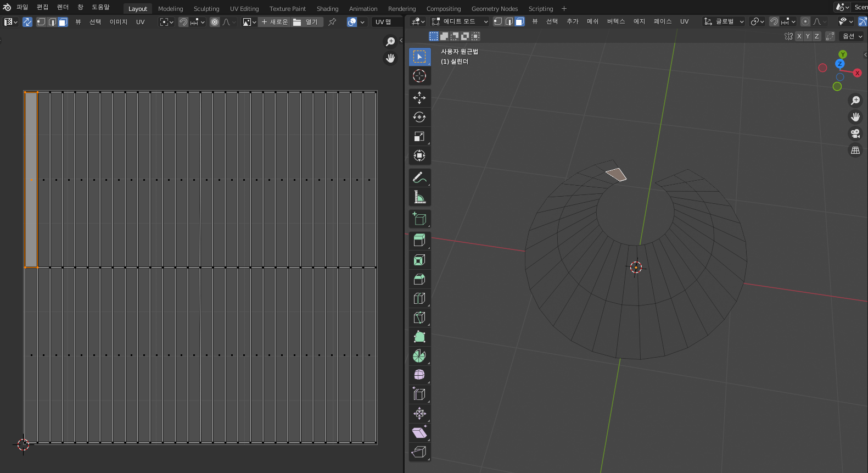The width and height of the screenshot is (868, 473).
Task: Select the Add Cube tool
Action: (x=419, y=219)
